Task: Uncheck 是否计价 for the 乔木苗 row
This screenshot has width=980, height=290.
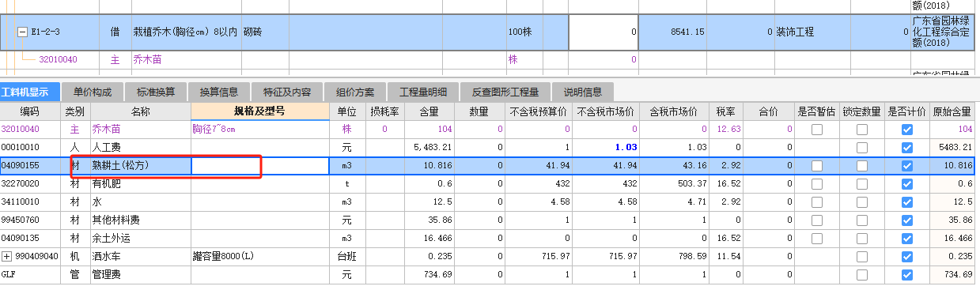Action: click(x=907, y=129)
